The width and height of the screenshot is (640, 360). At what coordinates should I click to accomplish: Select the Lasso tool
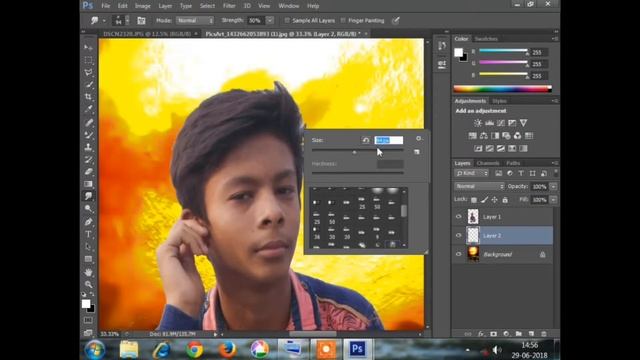(x=88, y=72)
